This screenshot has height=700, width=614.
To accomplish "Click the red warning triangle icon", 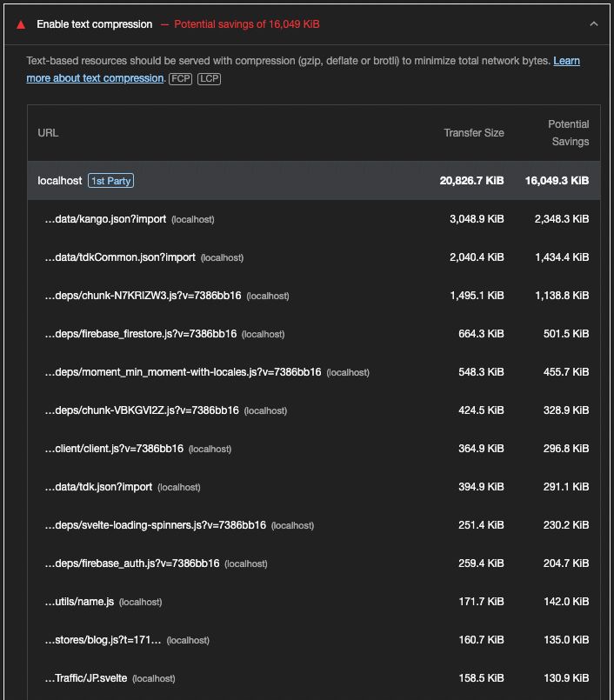I will point(21,24).
